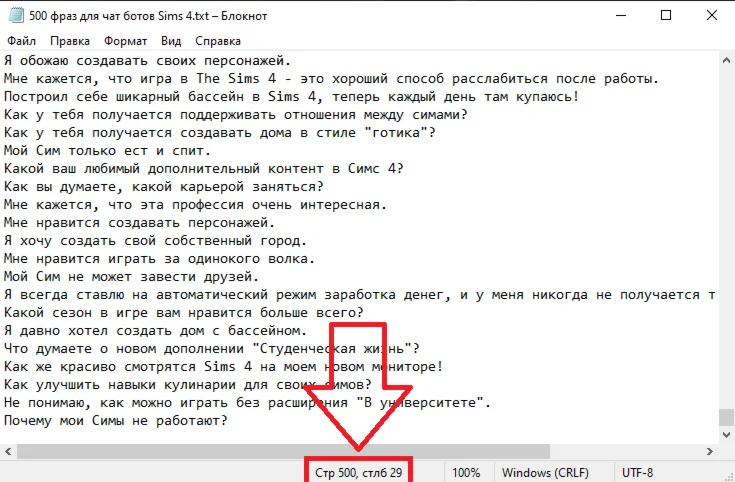Click line about автоматический режим заработка денег
Screen dimensions: 735x482
(x=360, y=294)
